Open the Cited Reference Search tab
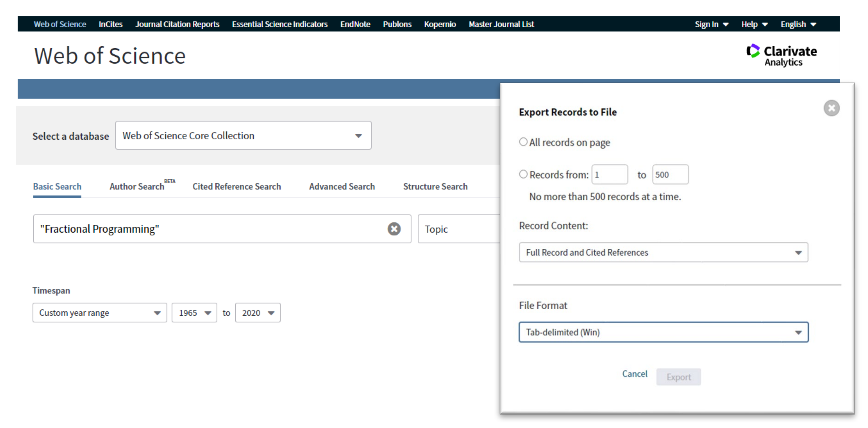Screen dimensions: 868x428 click(x=236, y=186)
